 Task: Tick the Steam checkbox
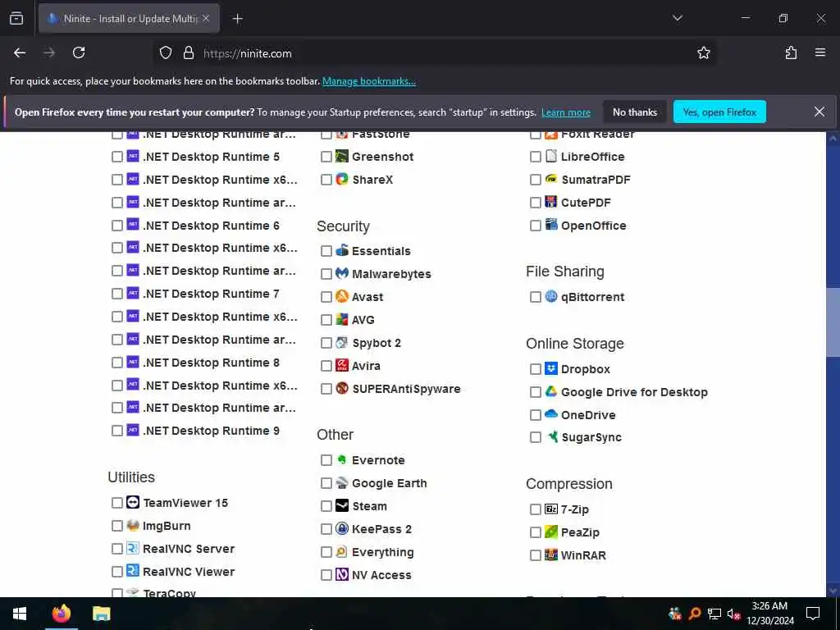pyautogui.click(x=326, y=506)
